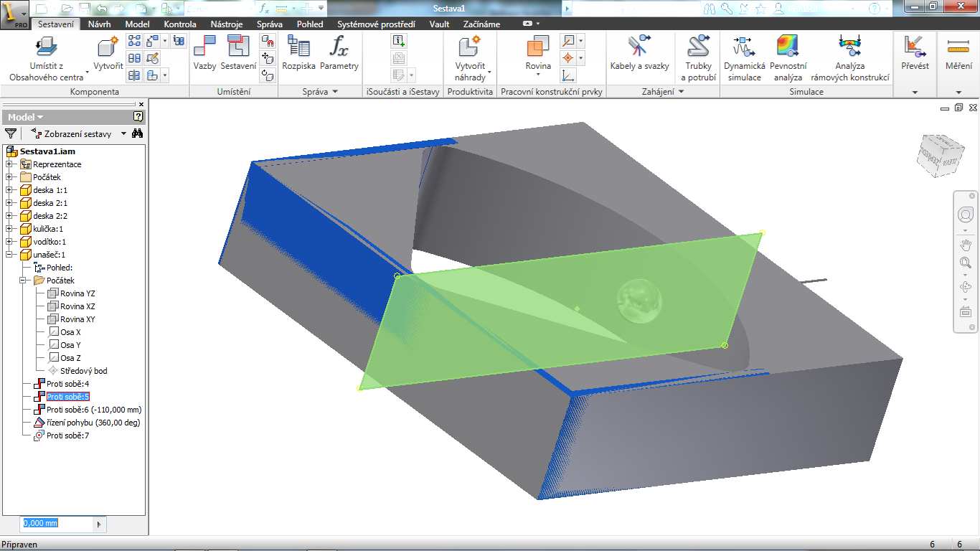Select řízení pohybu (360,00 deg) constraint
This screenshot has height=551, width=980.
pos(87,423)
